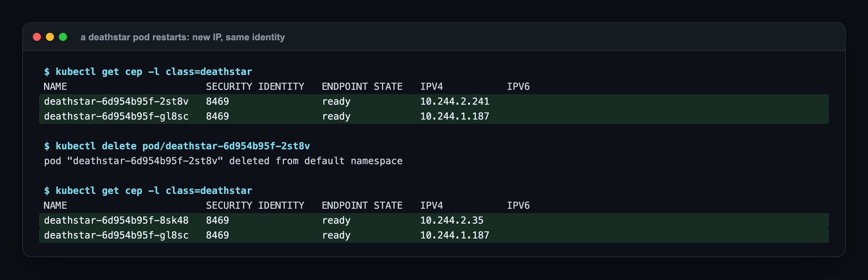The width and height of the screenshot is (868, 280).
Task: Click 10.244.1.187 in the first table
Action: pyautogui.click(x=454, y=116)
